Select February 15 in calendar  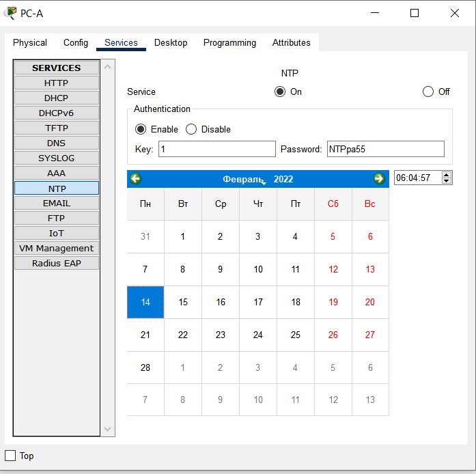pos(183,302)
